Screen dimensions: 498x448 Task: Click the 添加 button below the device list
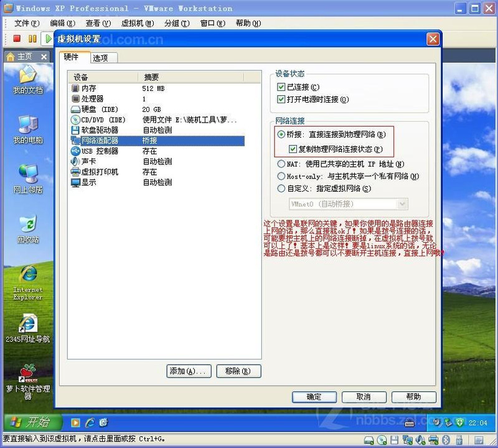(x=189, y=371)
